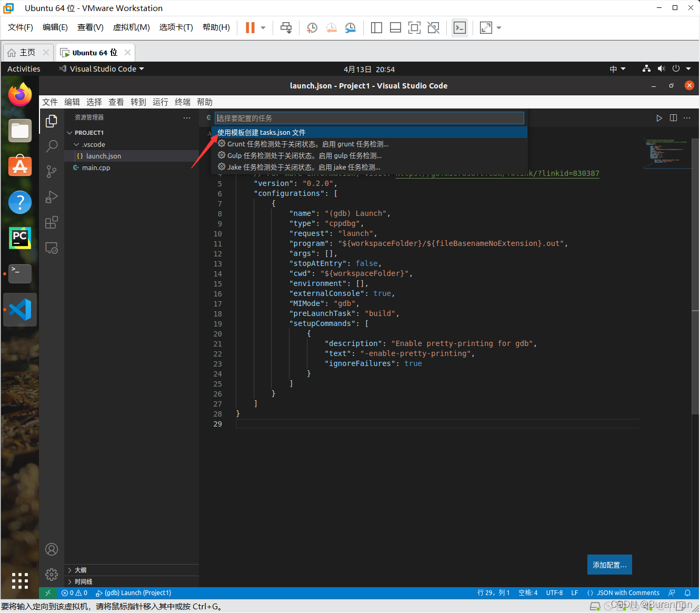Click LF end of line setting
The height and width of the screenshot is (613, 700).
point(575,593)
